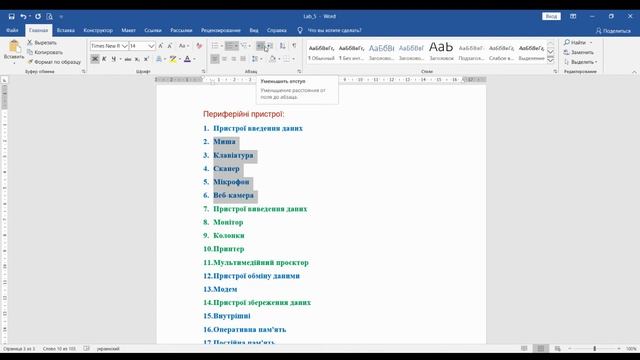Image resolution: width=640 pixels, height=360 pixels.
Task: Open Paragraph (Абзац) dialog launcher
Action: coord(299,71)
